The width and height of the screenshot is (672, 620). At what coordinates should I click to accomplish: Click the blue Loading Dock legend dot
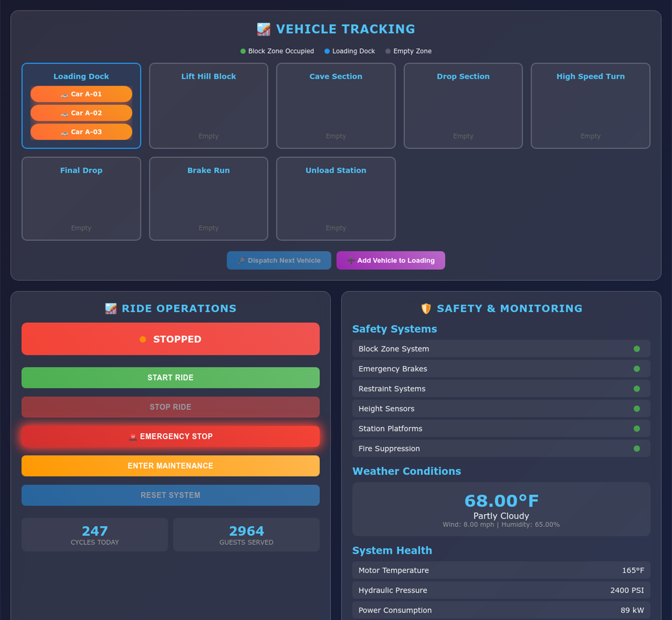(327, 51)
